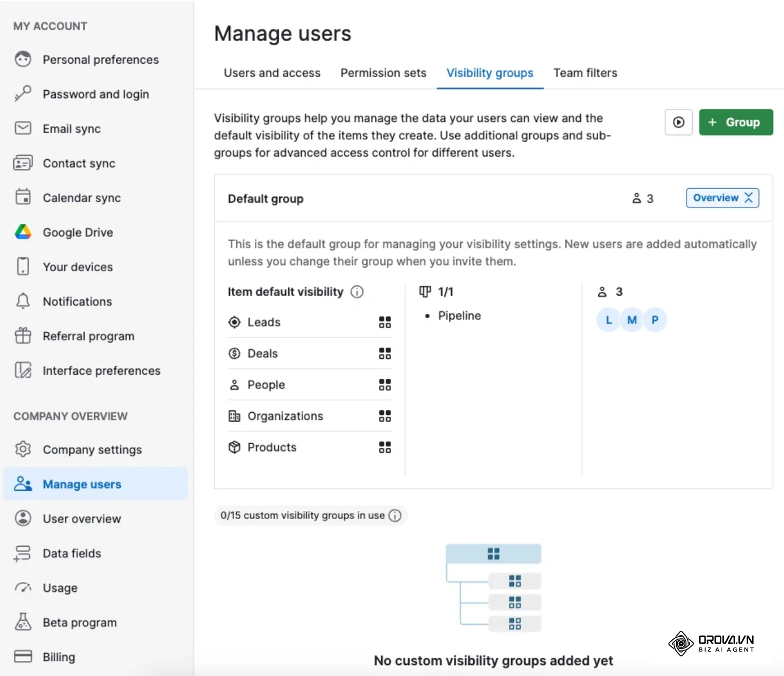This screenshot has height=676, width=784.
Task: Click the Usage gauge icon
Action: (23, 587)
